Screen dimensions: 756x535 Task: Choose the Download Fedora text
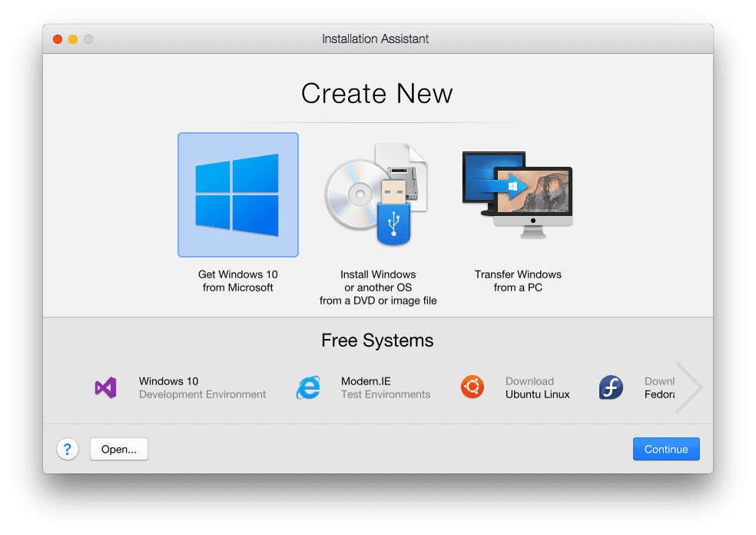pyautogui.click(x=659, y=388)
